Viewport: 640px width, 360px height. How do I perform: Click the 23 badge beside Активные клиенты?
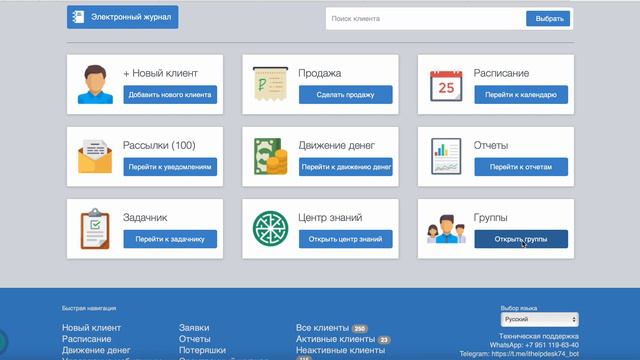coord(384,340)
